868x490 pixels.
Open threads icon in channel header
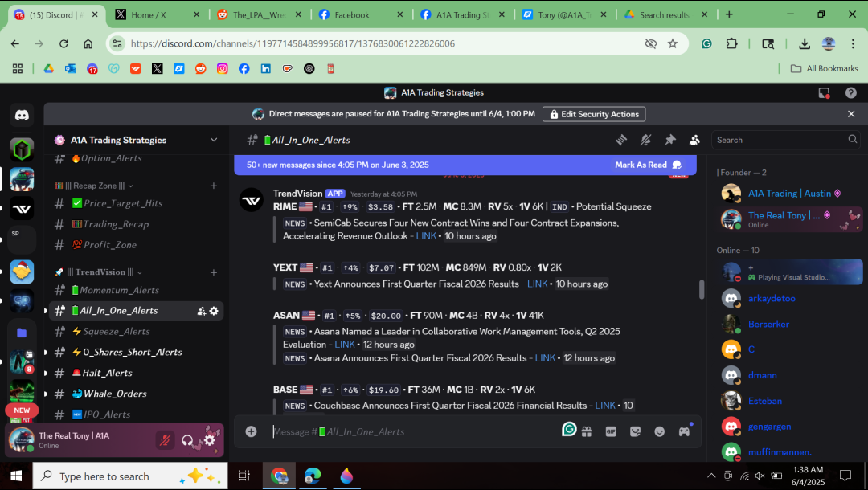(x=621, y=140)
